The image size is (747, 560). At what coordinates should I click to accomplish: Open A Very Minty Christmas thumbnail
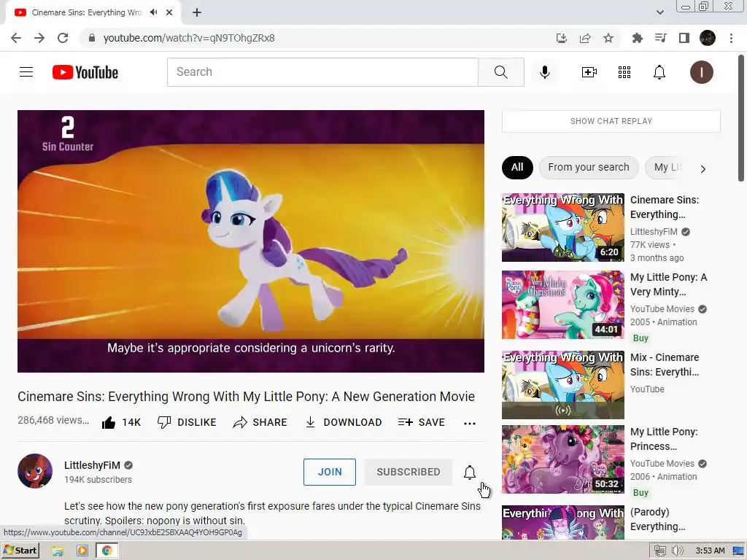point(562,305)
